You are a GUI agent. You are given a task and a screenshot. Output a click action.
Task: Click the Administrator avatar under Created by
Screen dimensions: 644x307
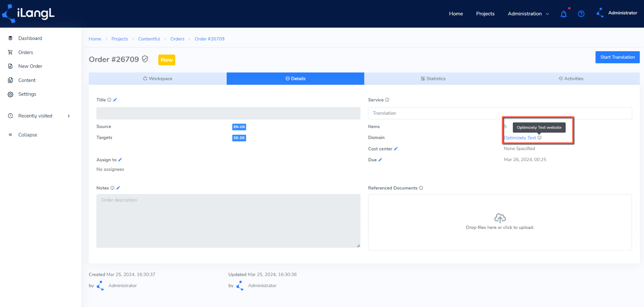click(x=101, y=286)
